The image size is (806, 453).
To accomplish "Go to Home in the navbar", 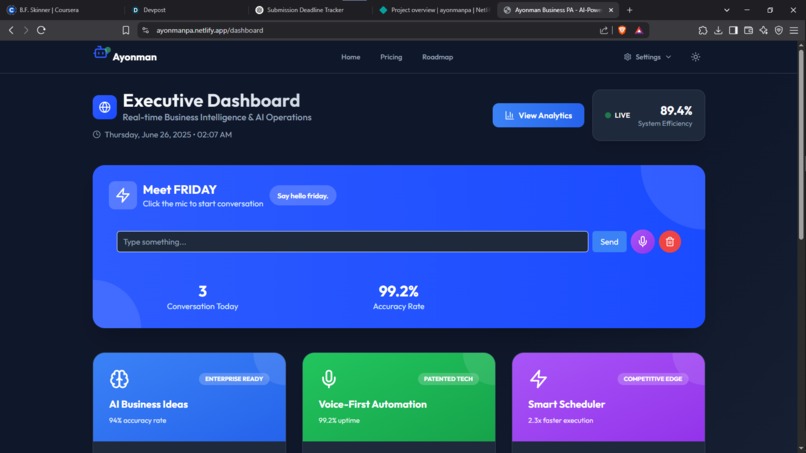I will coord(351,57).
